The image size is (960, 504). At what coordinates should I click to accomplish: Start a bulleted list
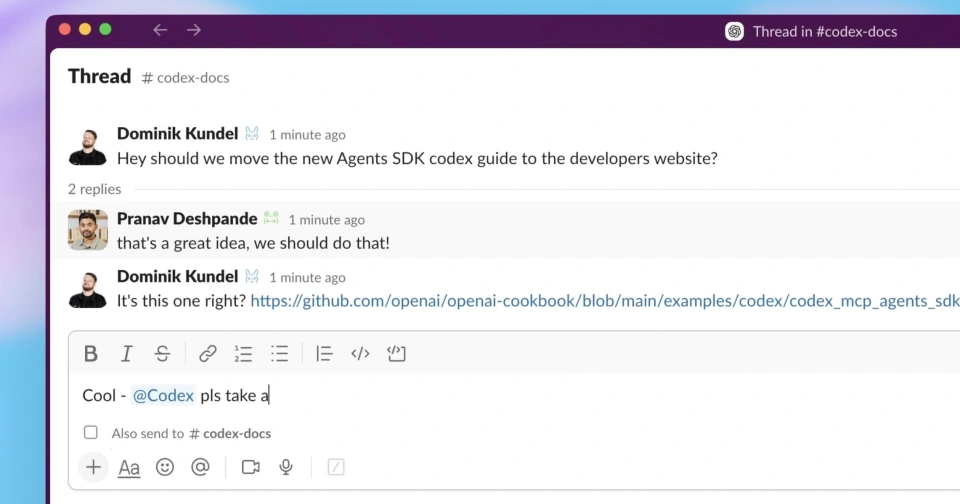(279, 353)
